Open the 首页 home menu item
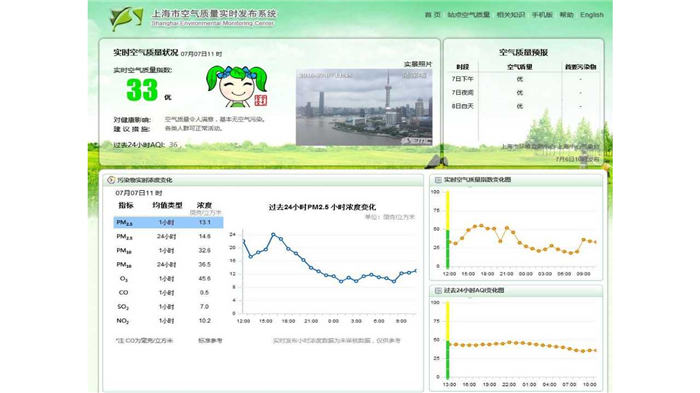Screen dimensions: 700x393 coord(432,15)
